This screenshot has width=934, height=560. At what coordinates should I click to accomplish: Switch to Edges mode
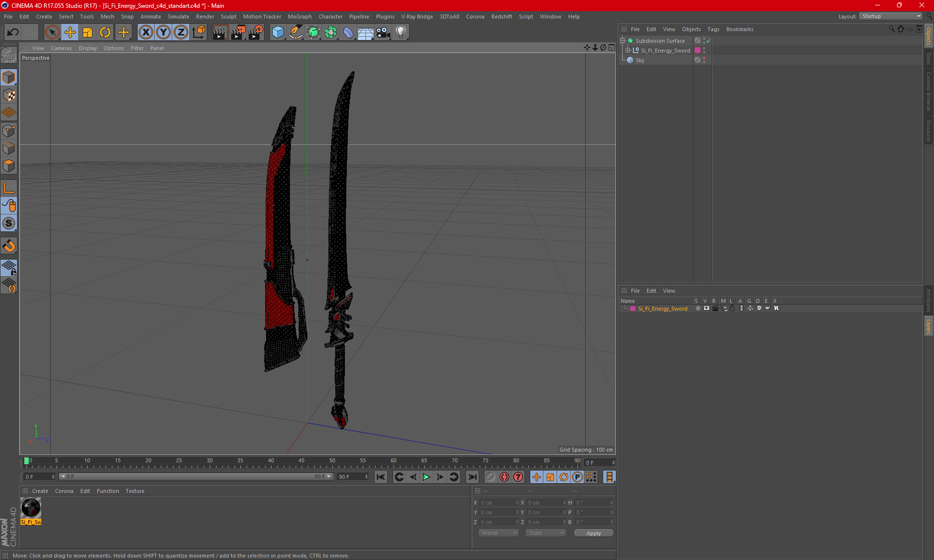pyautogui.click(x=9, y=148)
